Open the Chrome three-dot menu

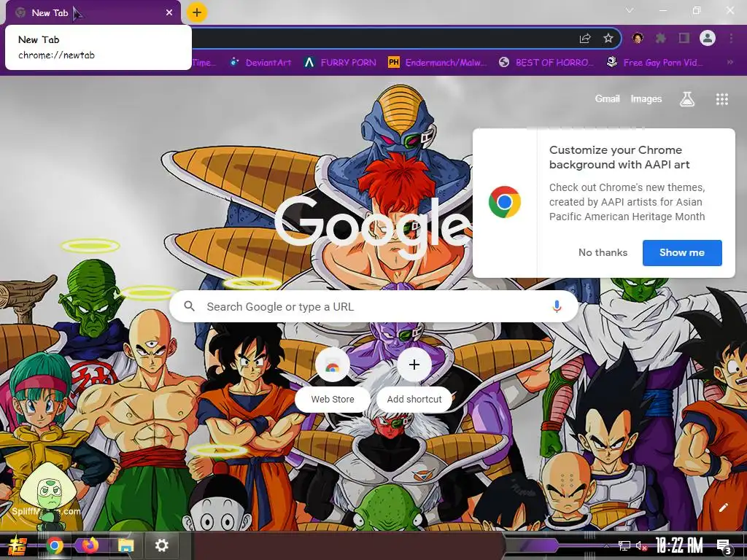pyautogui.click(x=731, y=38)
